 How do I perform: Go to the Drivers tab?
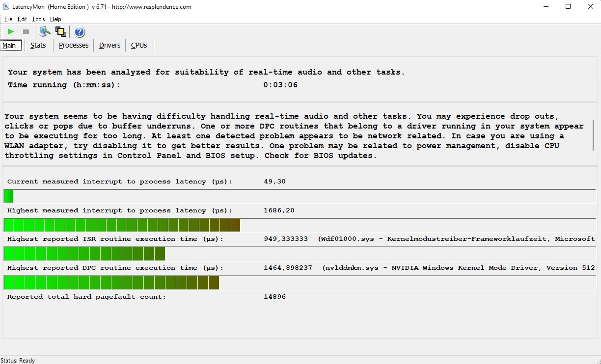coord(109,45)
